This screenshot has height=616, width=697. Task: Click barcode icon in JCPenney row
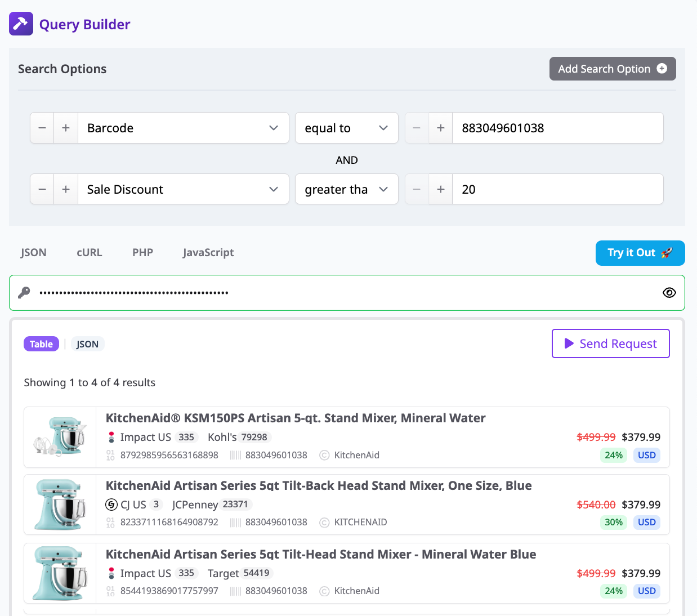[x=235, y=523]
